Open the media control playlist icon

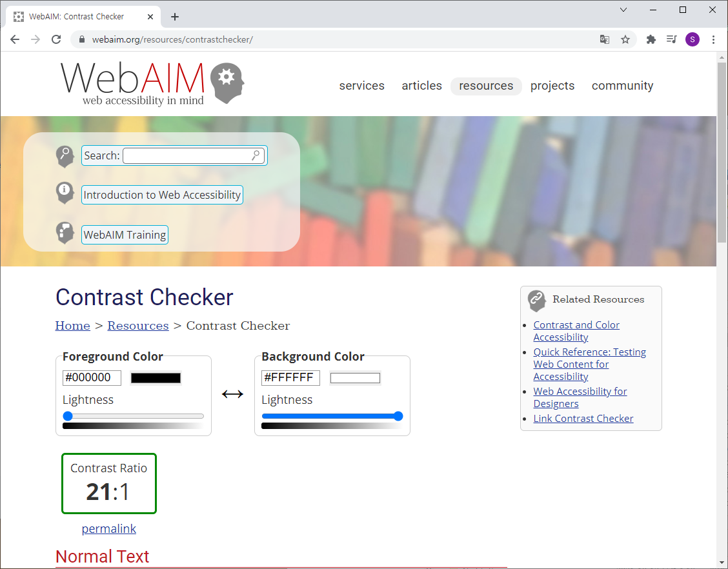pos(671,39)
